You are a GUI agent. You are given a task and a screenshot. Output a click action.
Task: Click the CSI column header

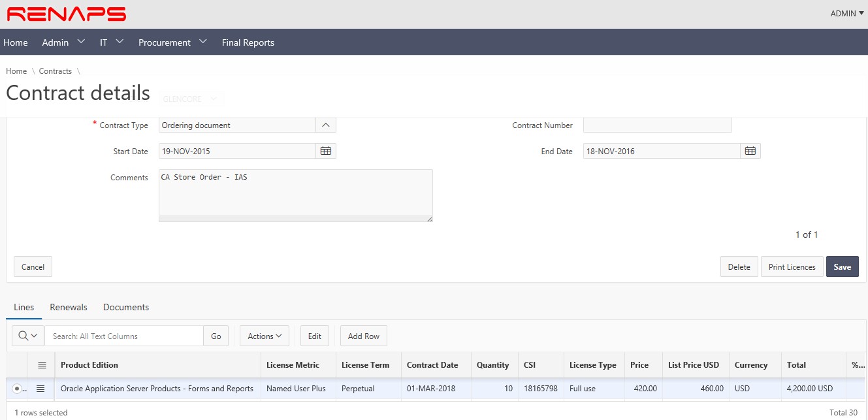(x=541, y=365)
